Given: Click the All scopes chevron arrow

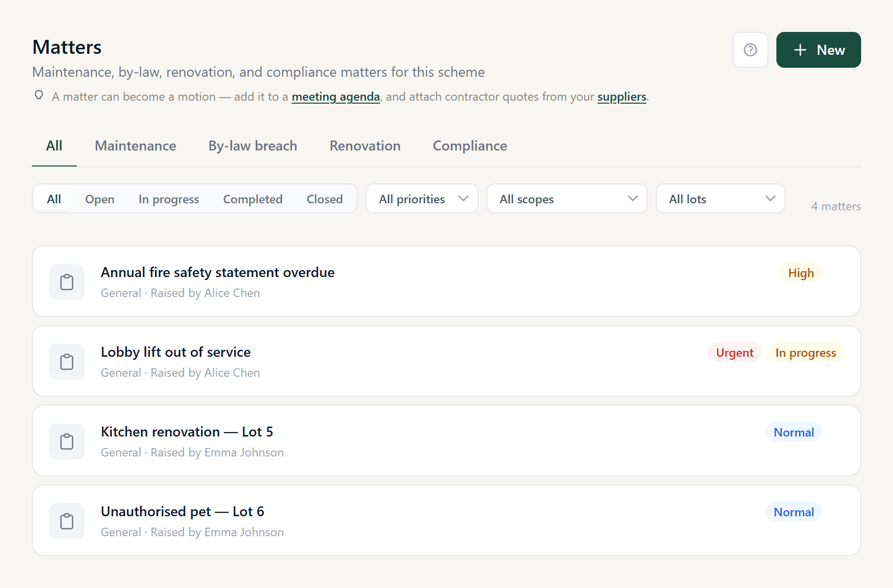Looking at the screenshot, I should (633, 198).
